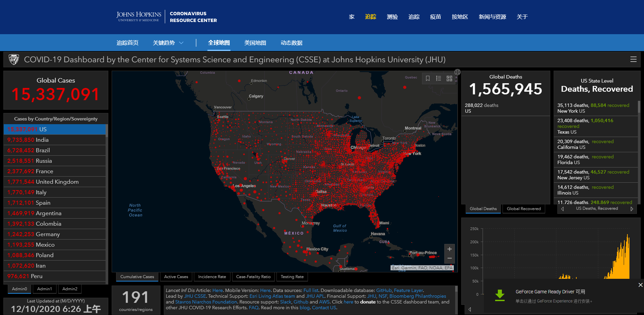Screen dimensions: 644x315
Task: Open the Feature Layer link
Action: click(x=408, y=290)
